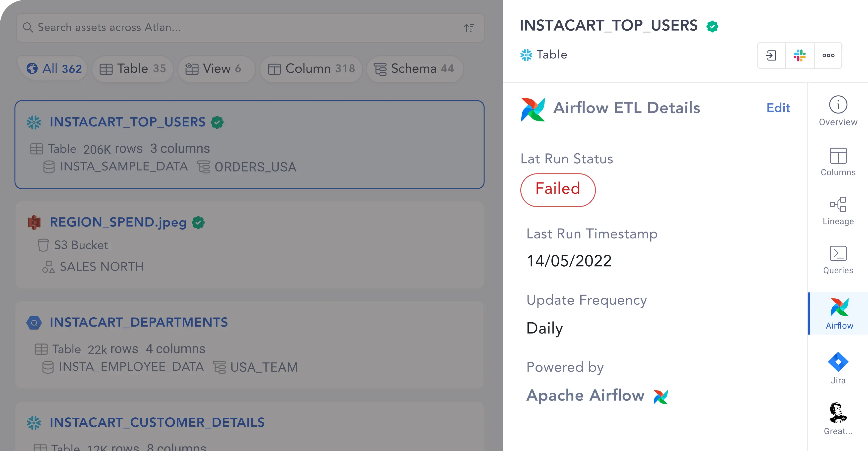This screenshot has height=451, width=868.
Task: Open the three-dot more options menu
Action: pos(828,55)
